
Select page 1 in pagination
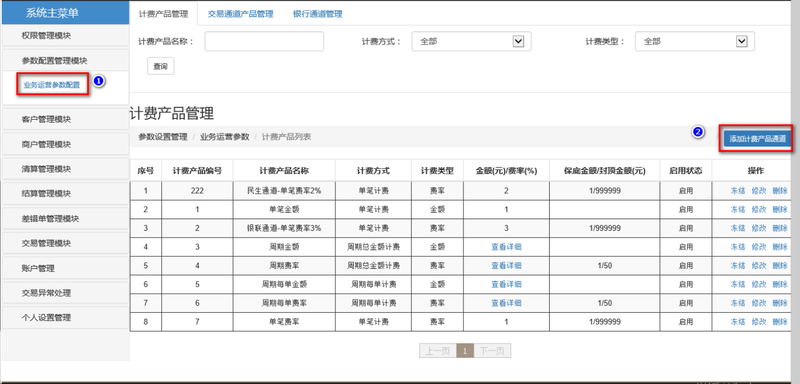465,351
